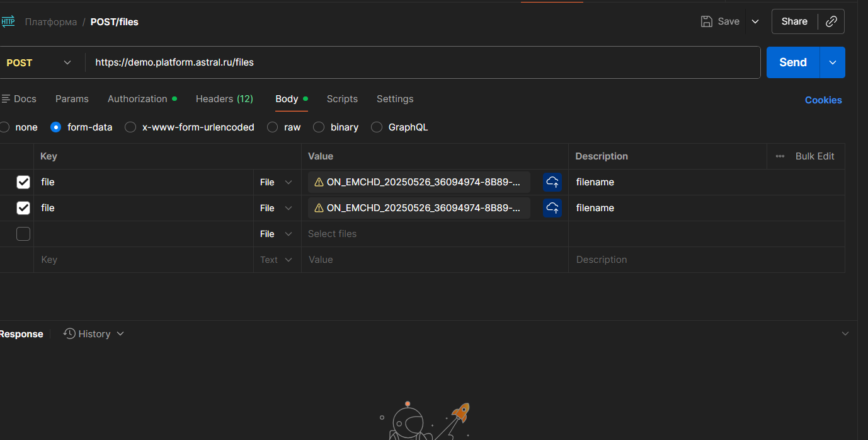Switch to the Params tab
This screenshot has width=868, height=440.
[x=72, y=99]
